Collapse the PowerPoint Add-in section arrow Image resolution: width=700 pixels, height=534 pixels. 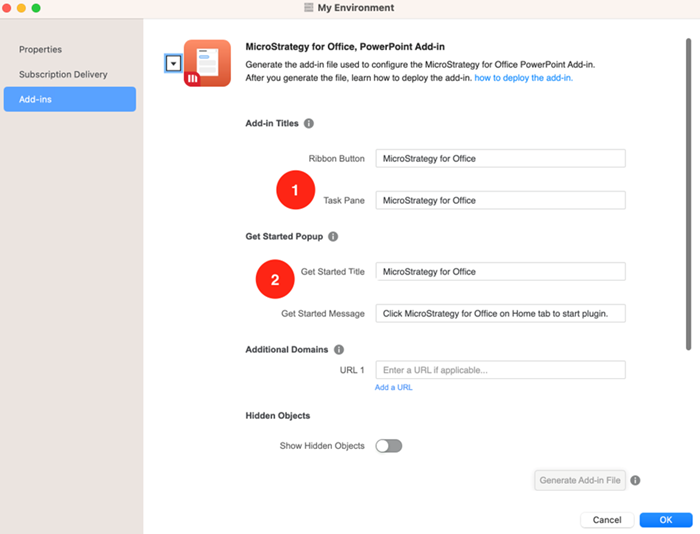pos(173,62)
